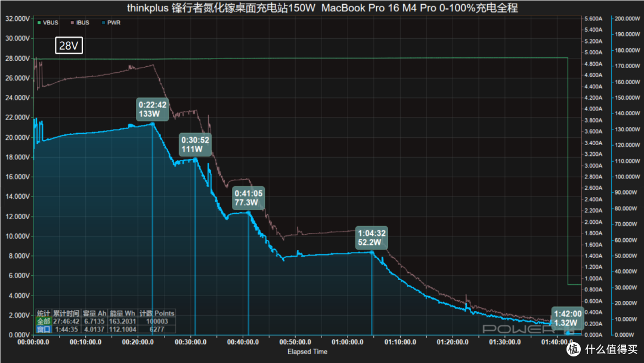Select the 全部 row in statistics table
644x363 pixels.
pos(44,321)
